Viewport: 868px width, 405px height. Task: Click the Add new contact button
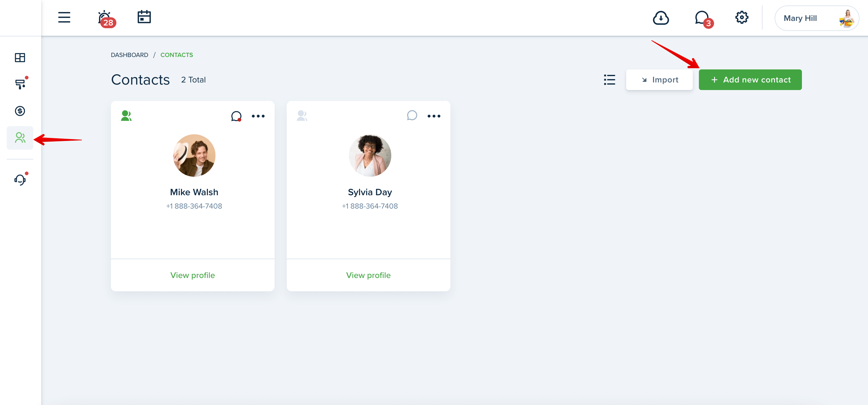click(x=750, y=80)
